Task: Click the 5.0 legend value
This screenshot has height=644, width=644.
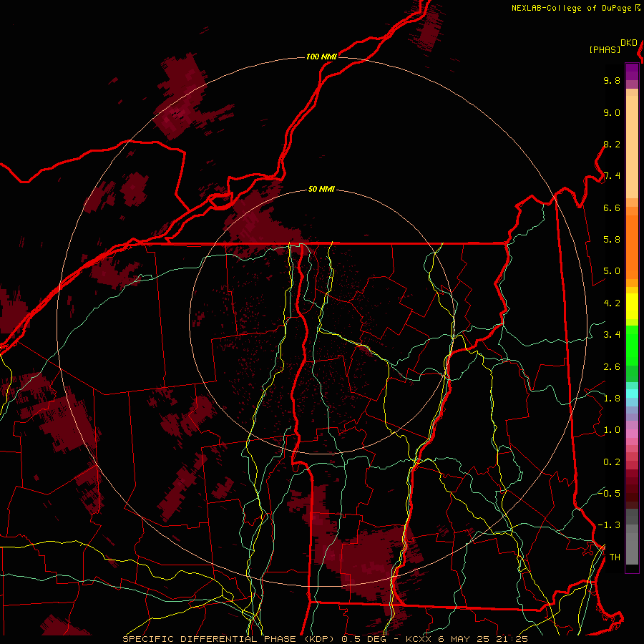Action: click(x=612, y=271)
